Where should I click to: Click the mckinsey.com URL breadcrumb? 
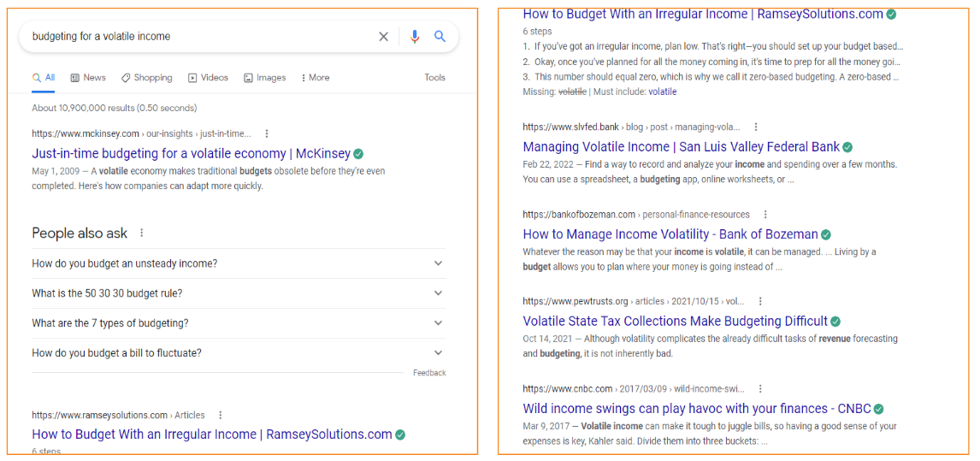click(141, 133)
